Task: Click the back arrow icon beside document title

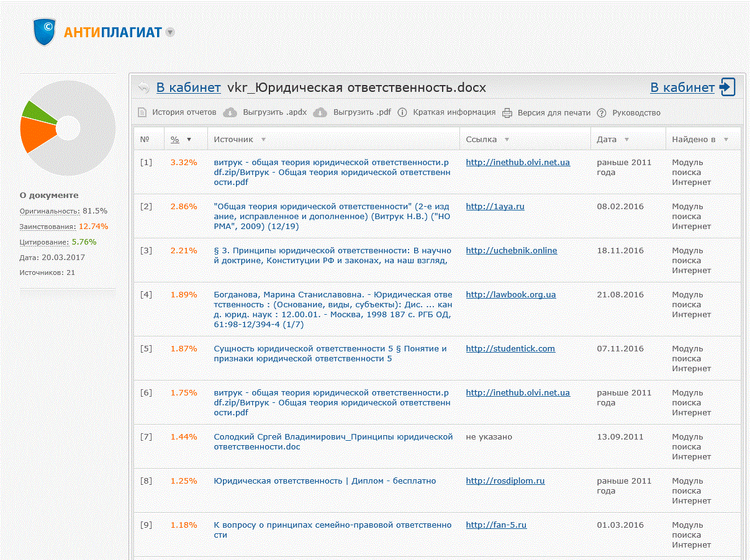Action: pos(144,88)
